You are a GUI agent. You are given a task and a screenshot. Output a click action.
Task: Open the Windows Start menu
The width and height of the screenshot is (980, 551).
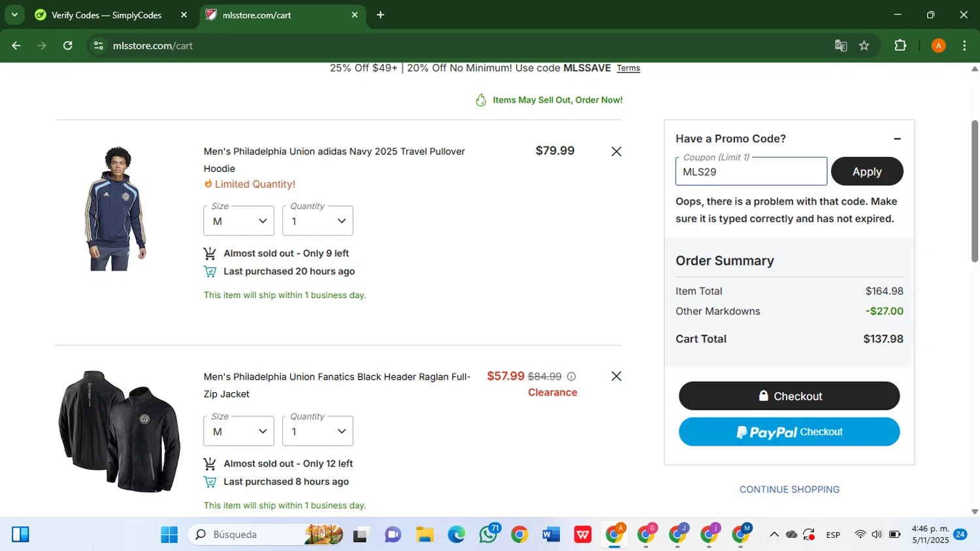pos(169,535)
